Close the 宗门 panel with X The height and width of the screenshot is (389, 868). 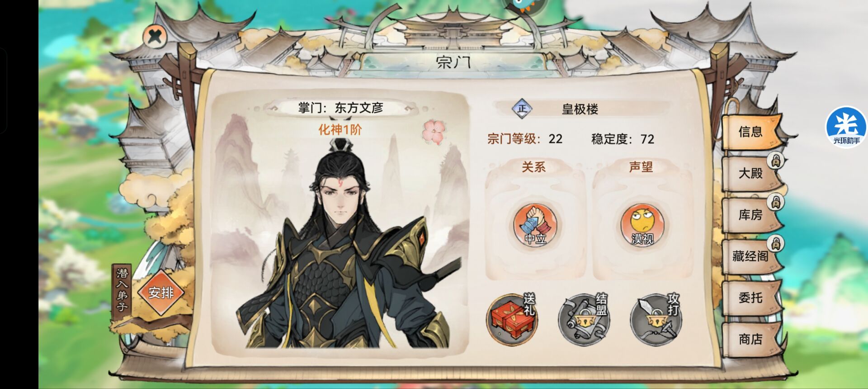pos(155,36)
